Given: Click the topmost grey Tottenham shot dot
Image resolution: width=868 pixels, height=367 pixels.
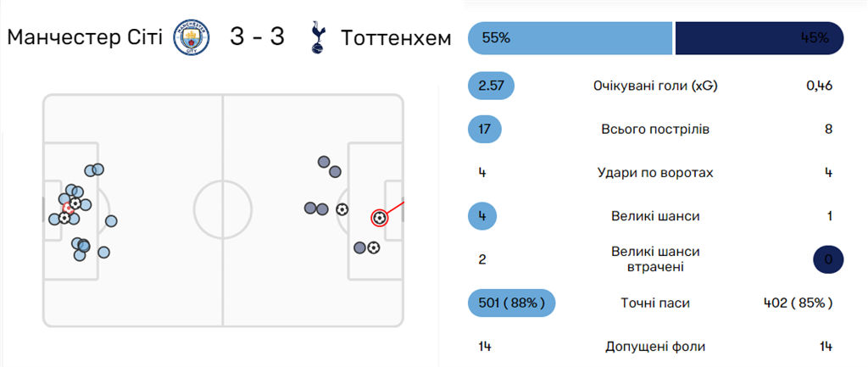Looking at the screenshot, I should [x=324, y=162].
